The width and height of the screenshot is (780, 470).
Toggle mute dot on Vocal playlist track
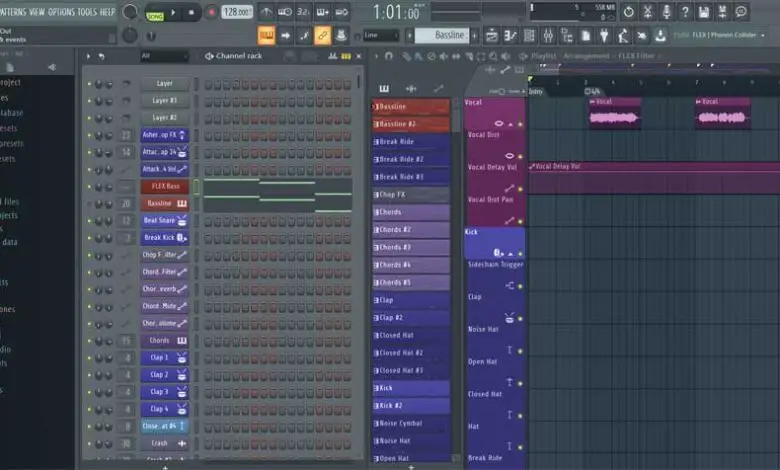(520, 124)
